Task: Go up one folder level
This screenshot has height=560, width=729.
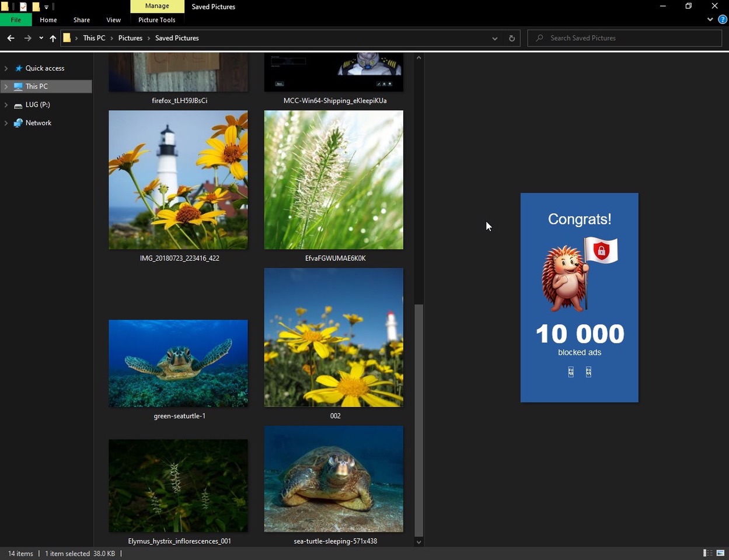Action: coord(53,38)
